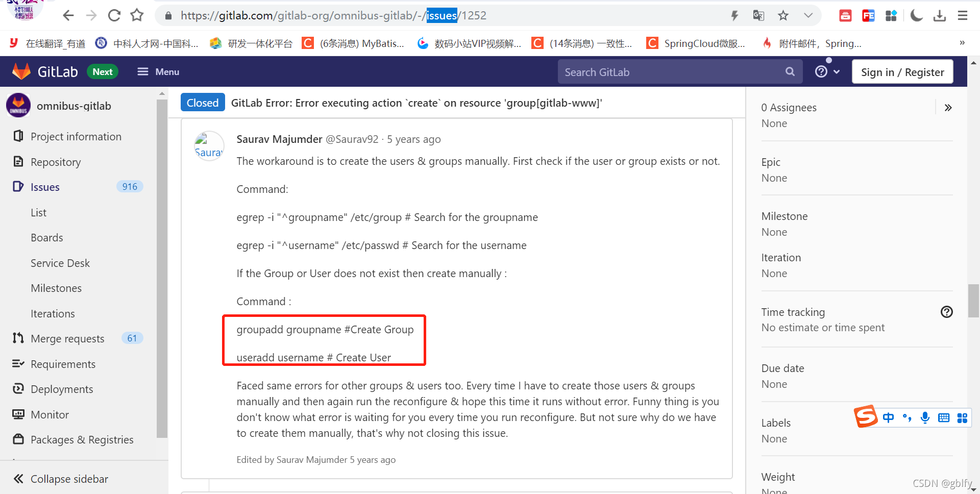Open the MyBatis bookmark

[x=353, y=43]
